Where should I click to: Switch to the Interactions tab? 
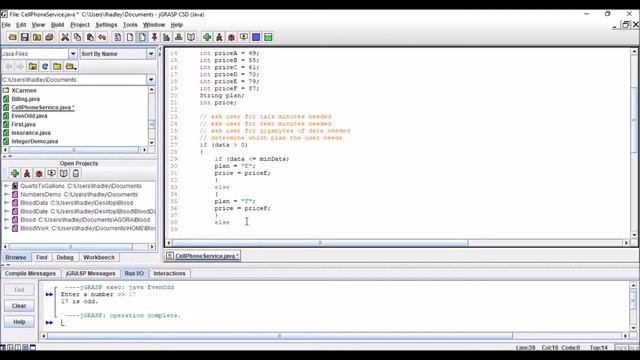(169, 273)
